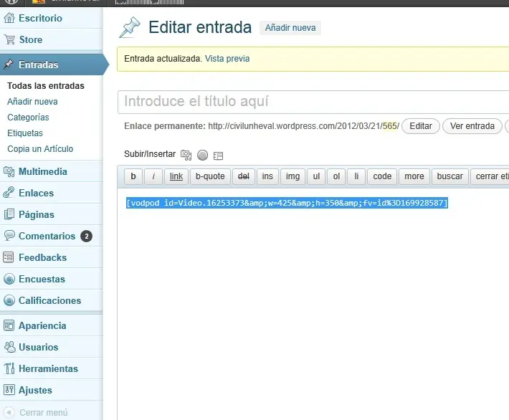Open the Escritorio menu
509x420 pixels.
40,18
